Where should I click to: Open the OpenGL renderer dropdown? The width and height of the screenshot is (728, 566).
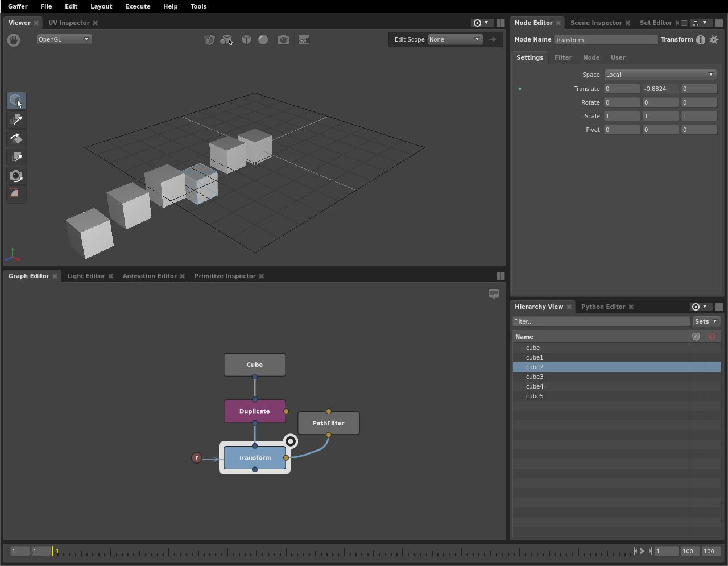(64, 39)
